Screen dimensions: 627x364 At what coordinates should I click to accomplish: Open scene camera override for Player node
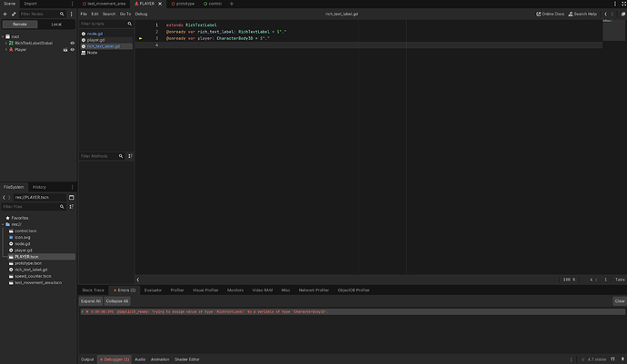click(65, 50)
